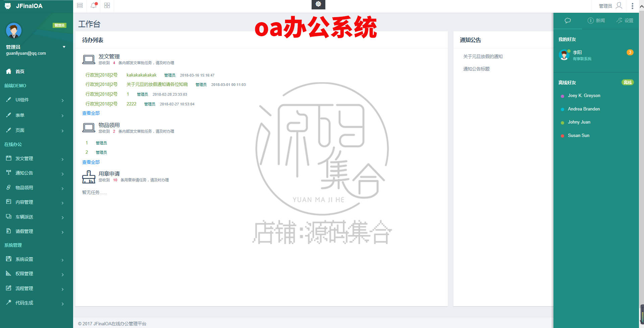Select offline friend Joey K. Greyson
Screen dimensions: 644x328
(584, 96)
